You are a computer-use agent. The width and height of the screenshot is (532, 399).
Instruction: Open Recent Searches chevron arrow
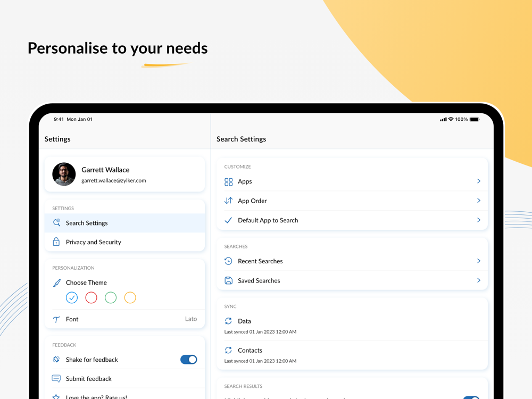pyautogui.click(x=479, y=261)
